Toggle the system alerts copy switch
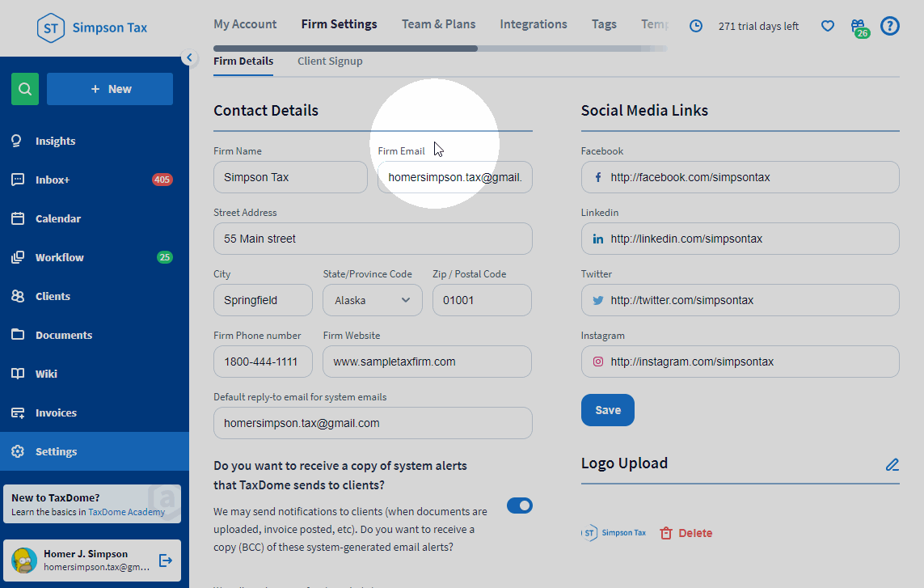924x588 pixels. point(520,506)
